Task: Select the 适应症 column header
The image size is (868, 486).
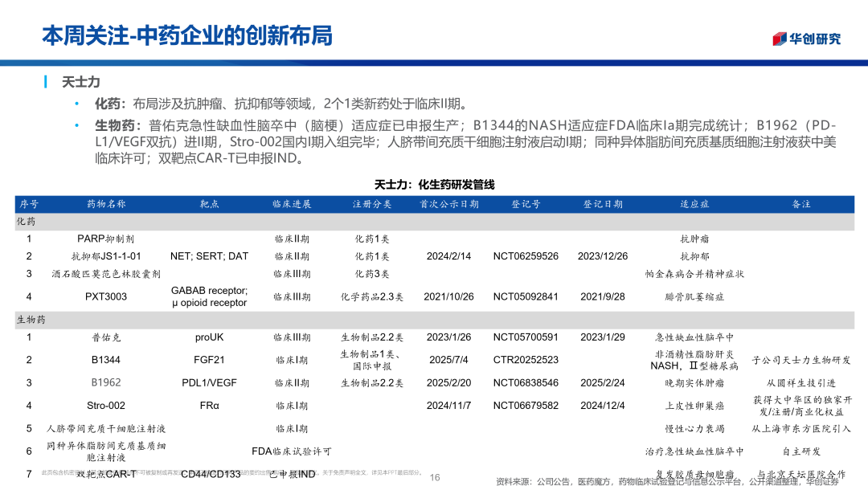Action: pos(694,204)
